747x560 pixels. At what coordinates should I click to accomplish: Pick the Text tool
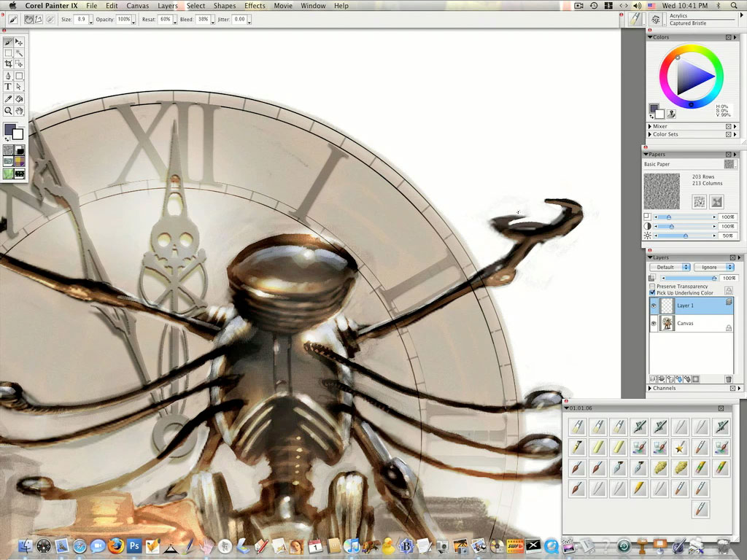coord(8,87)
